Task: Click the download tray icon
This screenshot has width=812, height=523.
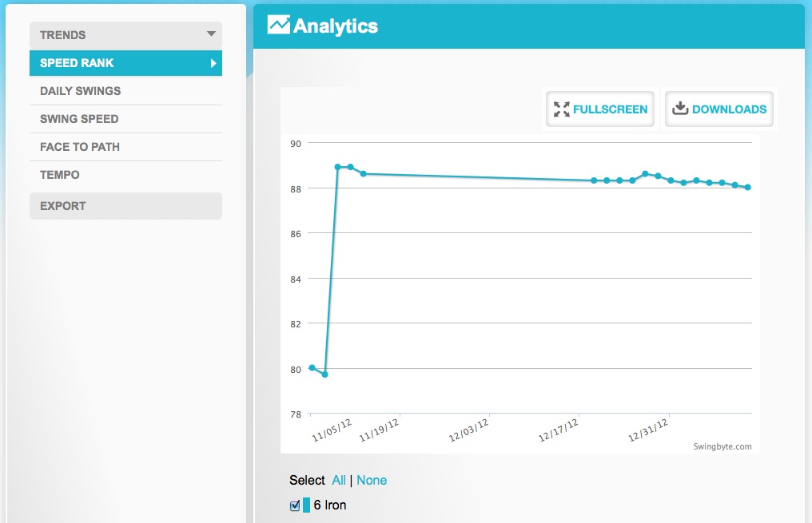Action: point(680,108)
